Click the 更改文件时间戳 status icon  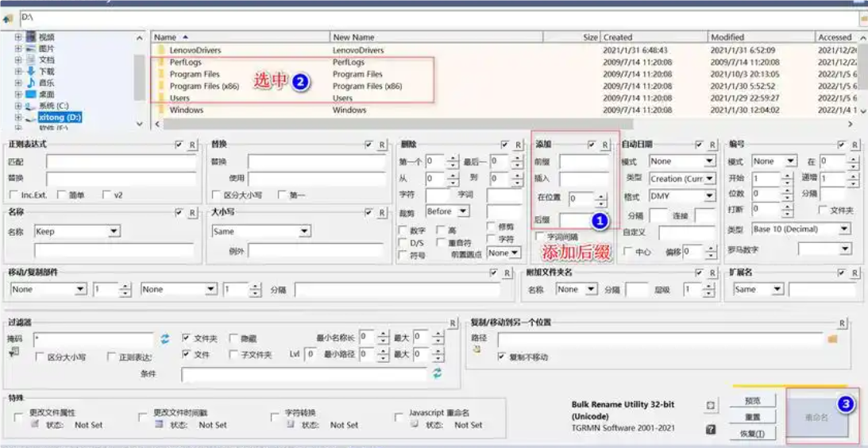pyautogui.click(x=159, y=424)
